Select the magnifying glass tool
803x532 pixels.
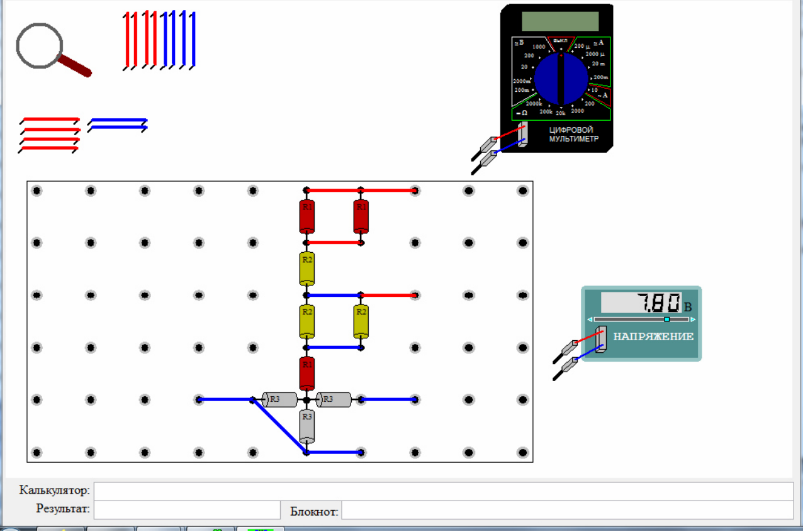[x=53, y=49]
